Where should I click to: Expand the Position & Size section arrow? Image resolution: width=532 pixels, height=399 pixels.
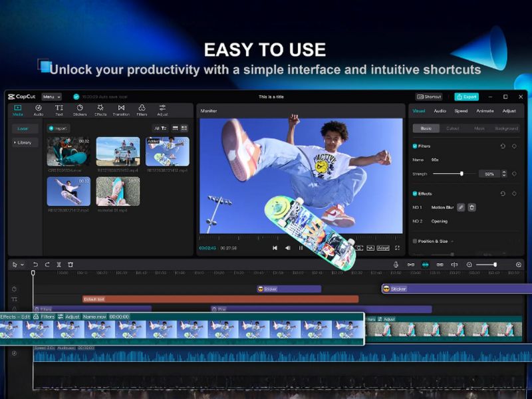[452, 241]
